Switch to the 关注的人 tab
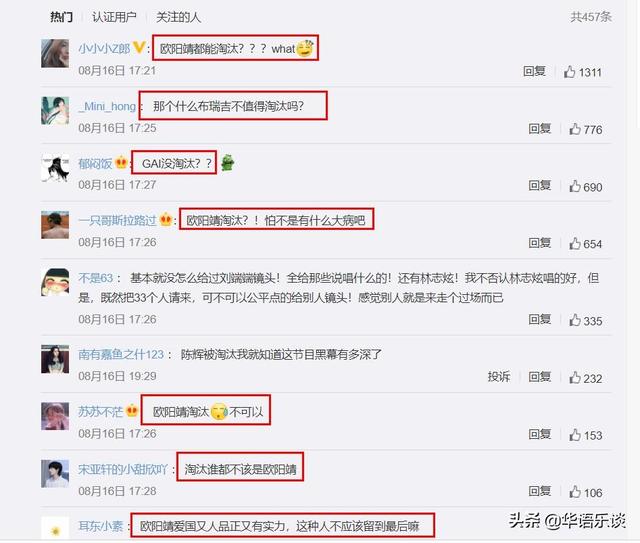This screenshot has width=640, height=543. 178,17
